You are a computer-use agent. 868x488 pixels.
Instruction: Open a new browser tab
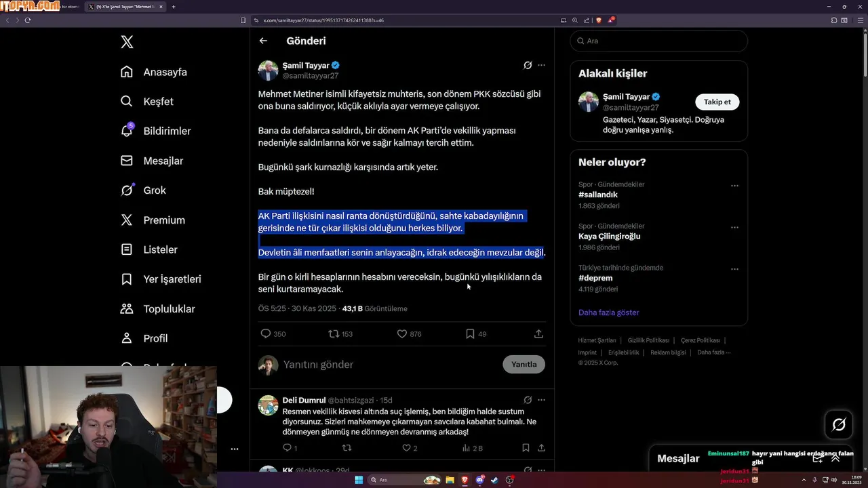pyautogui.click(x=174, y=7)
